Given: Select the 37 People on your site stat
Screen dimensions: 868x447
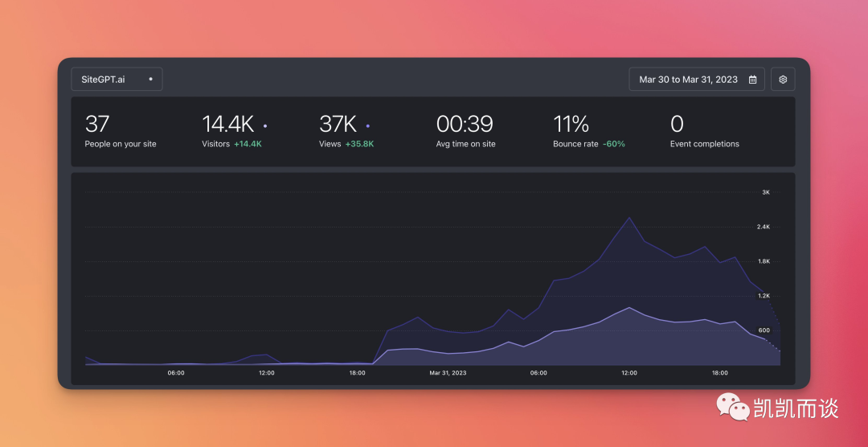Looking at the screenshot, I should pos(121,131).
